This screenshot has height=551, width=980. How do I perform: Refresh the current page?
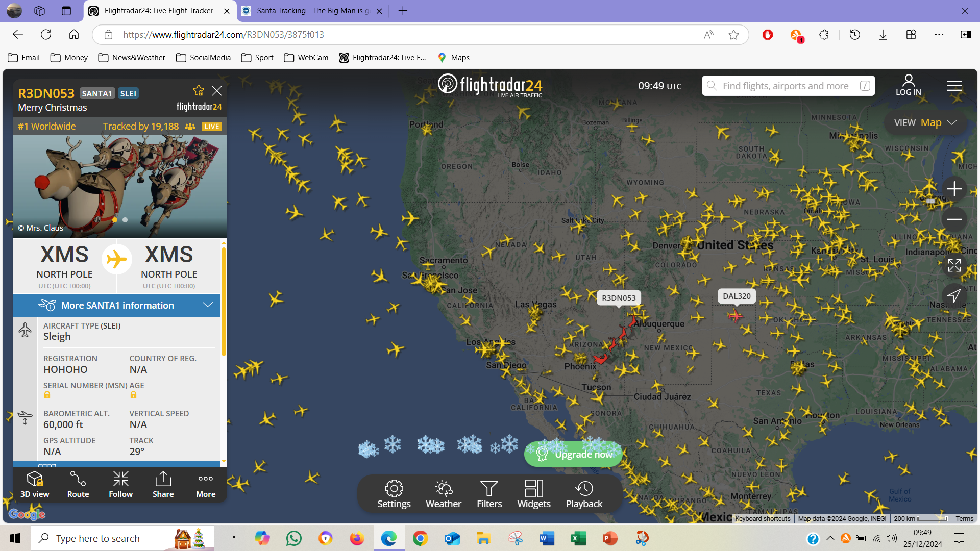pyautogui.click(x=46, y=35)
